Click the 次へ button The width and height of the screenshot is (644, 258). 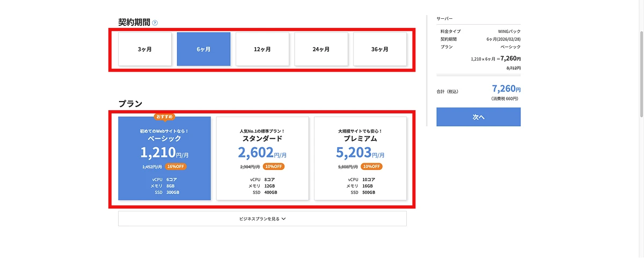click(478, 117)
